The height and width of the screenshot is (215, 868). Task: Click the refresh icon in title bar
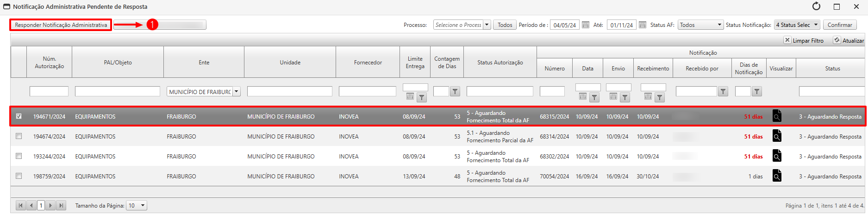[816, 6]
